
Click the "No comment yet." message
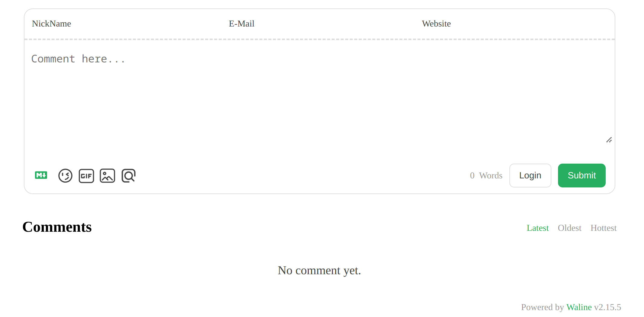point(319,270)
